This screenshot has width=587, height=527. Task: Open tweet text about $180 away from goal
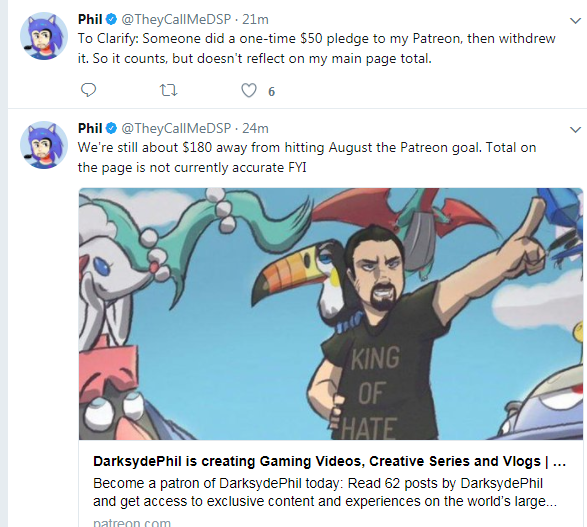(307, 158)
